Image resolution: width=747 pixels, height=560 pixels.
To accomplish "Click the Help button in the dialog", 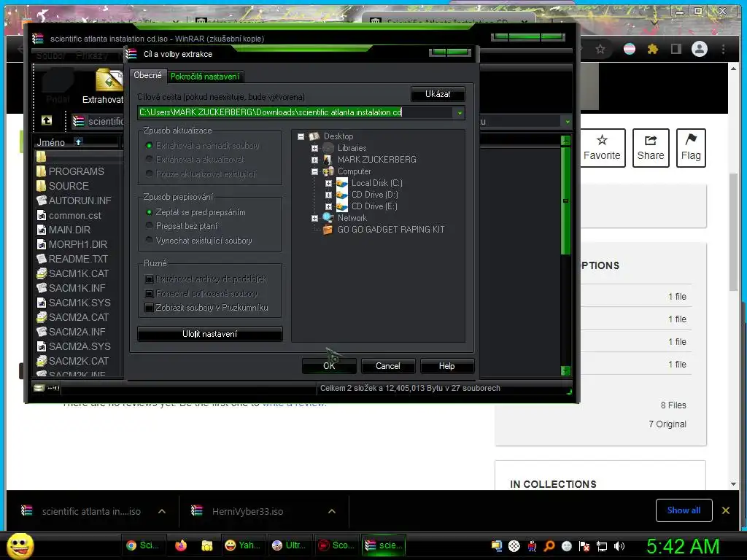I will pos(446,366).
